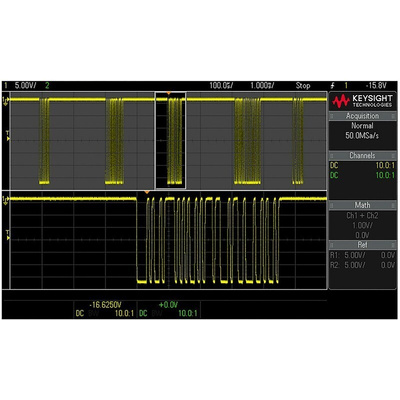Select the 50.0MSa/s sample rate readout
The height and width of the screenshot is (400, 400).
(x=362, y=136)
